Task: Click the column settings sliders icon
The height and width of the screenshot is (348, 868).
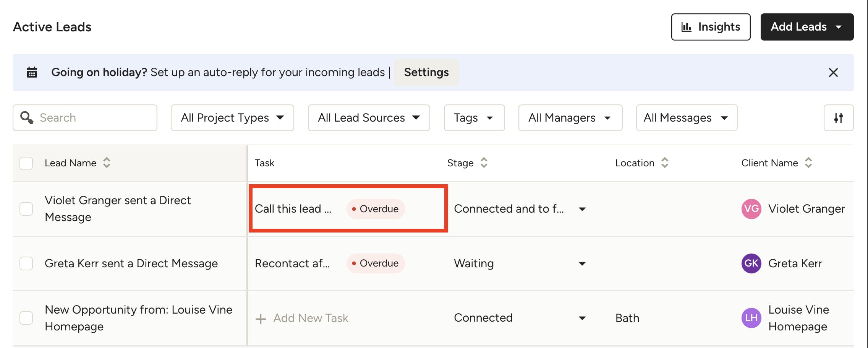Action: (838, 118)
